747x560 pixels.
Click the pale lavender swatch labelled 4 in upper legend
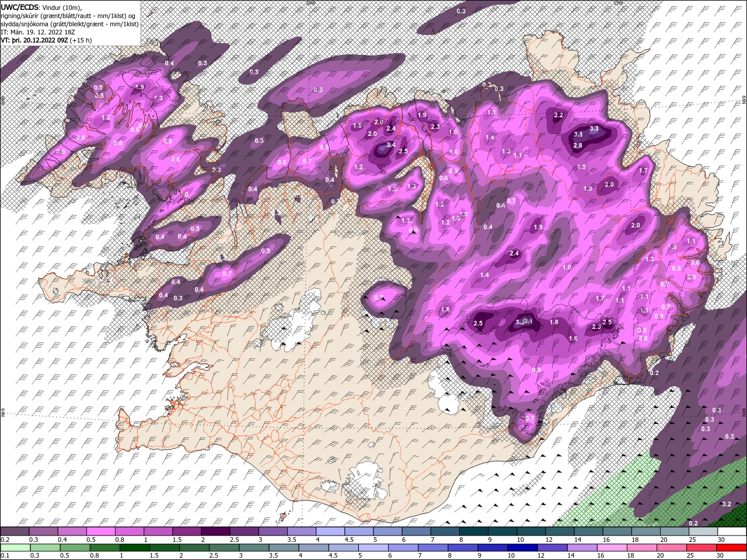pos(330,531)
